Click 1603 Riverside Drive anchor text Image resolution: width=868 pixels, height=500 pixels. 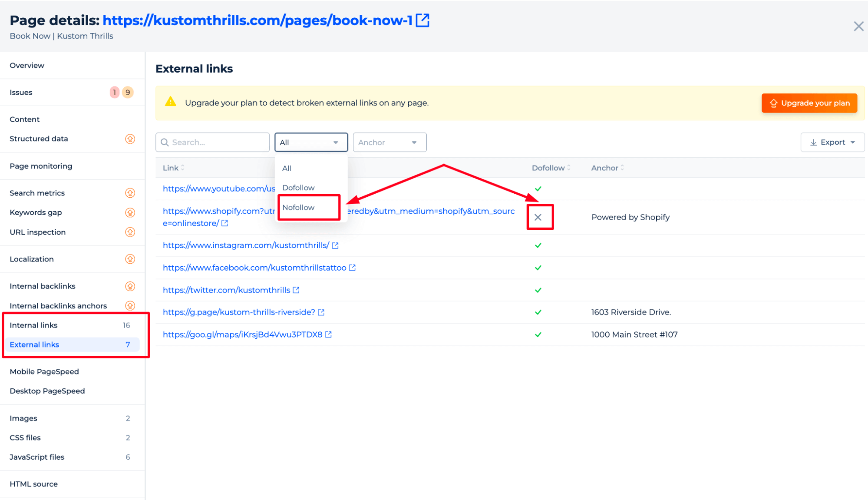[631, 312]
